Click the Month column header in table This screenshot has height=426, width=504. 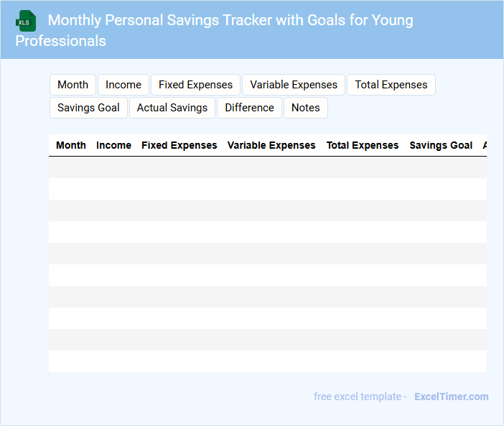[71, 145]
